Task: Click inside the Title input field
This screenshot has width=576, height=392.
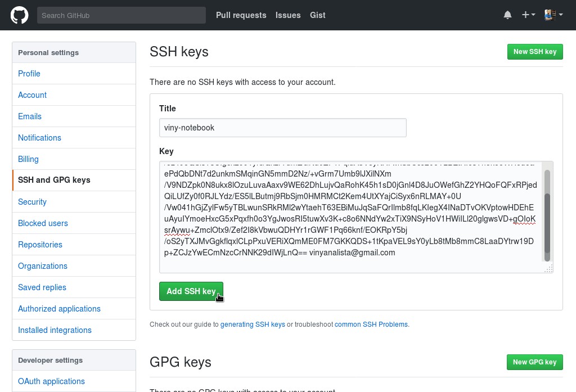Action: (x=282, y=128)
